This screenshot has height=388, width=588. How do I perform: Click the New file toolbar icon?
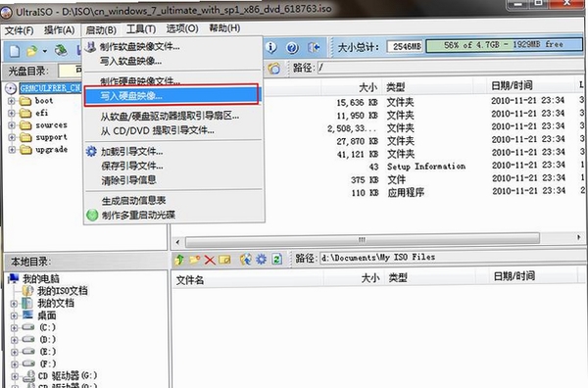(15, 50)
